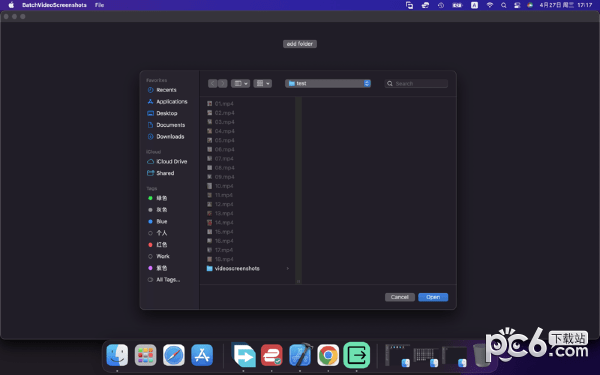Screen dimensions: 600x375
Task: Click the column resize handle at the list bottom
Action: tap(298, 281)
